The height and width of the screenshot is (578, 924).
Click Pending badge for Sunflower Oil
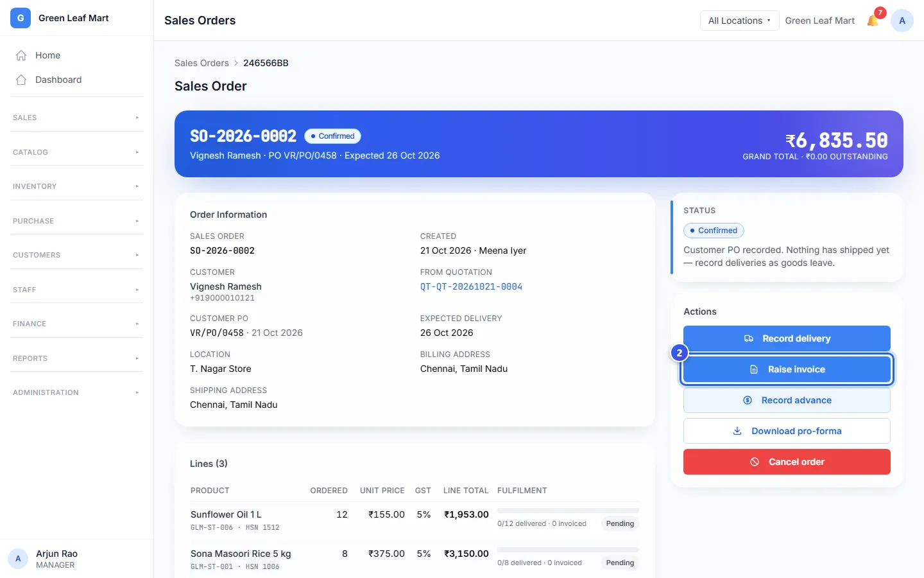coord(620,523)
